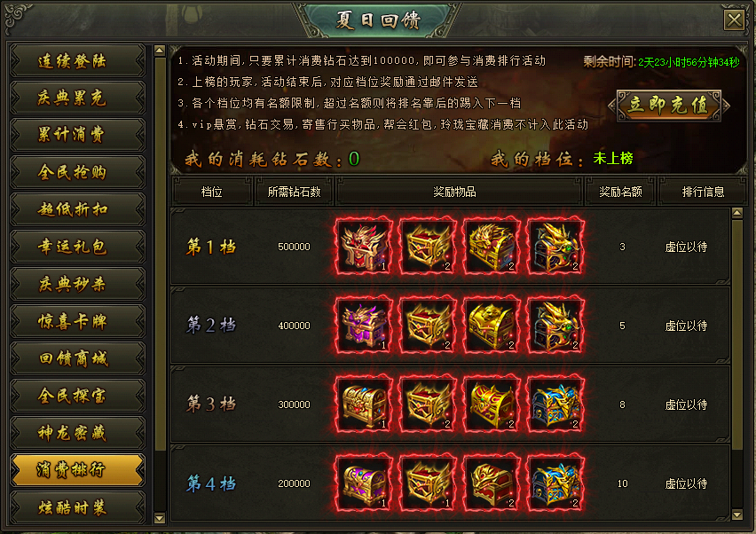Select the blue-gold chest in 第4档

click(555, 483)
